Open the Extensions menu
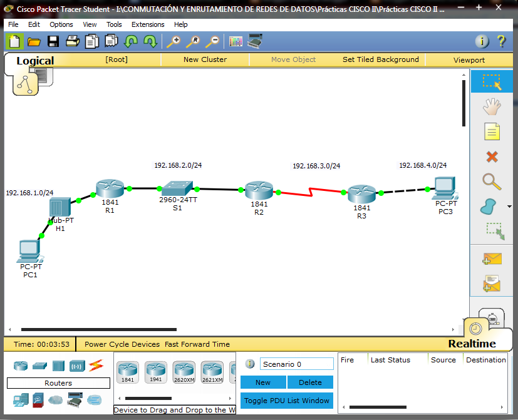The image size is (518, 420). [148, 24]
